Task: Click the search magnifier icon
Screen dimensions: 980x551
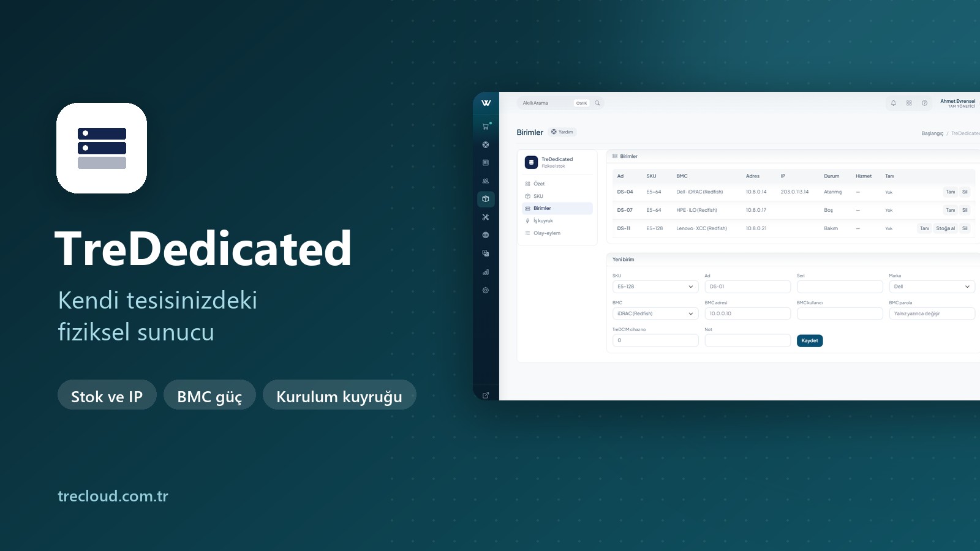Action: pos(597,103)
